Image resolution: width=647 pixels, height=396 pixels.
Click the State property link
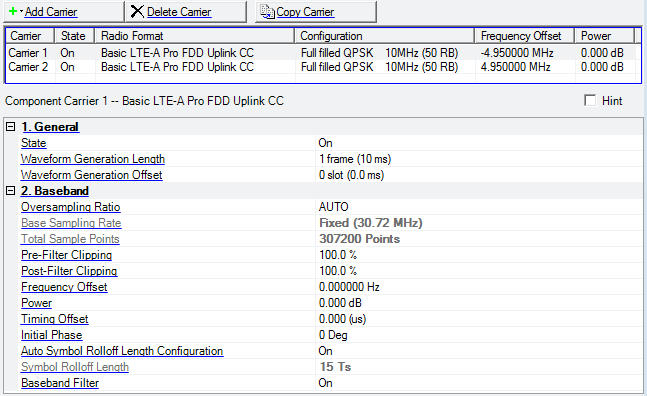33,143
